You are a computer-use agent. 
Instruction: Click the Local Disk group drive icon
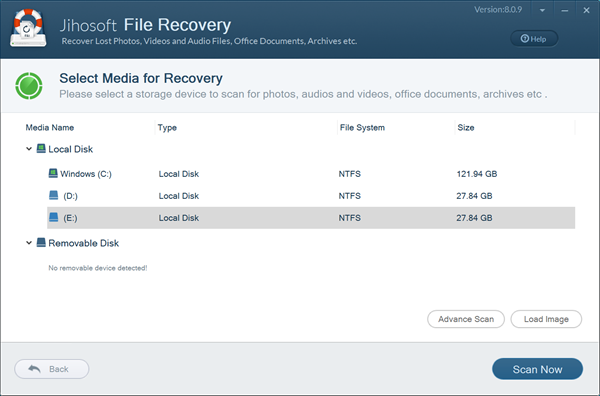[41, 148]
